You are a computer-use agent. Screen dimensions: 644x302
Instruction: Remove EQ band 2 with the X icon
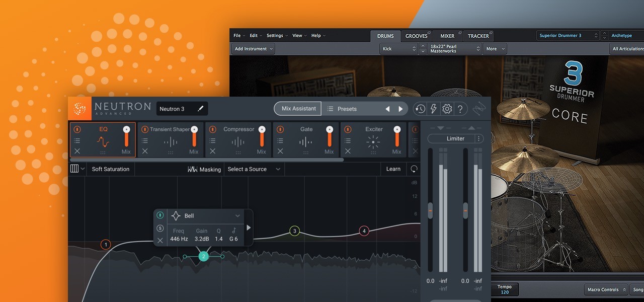click(160, 240)
